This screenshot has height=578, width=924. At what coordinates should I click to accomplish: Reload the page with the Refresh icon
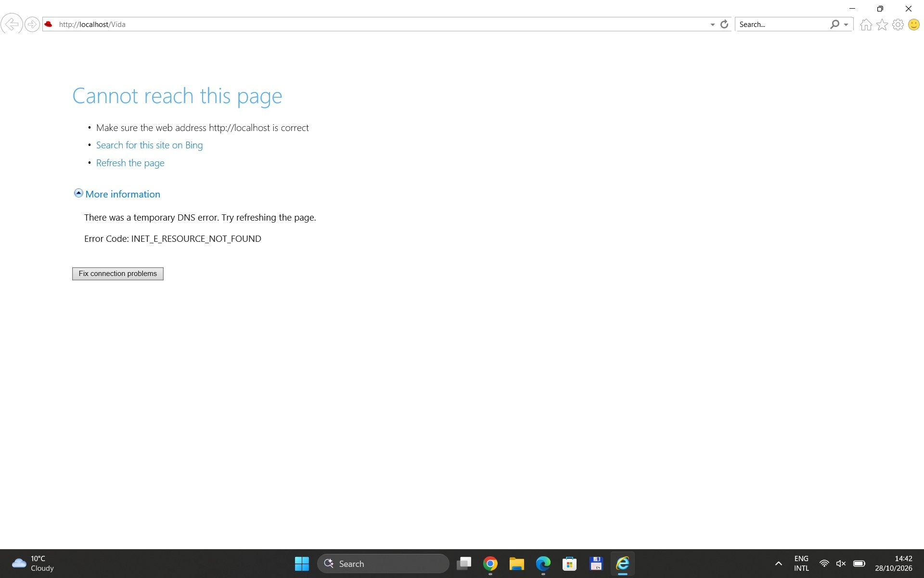724,24
